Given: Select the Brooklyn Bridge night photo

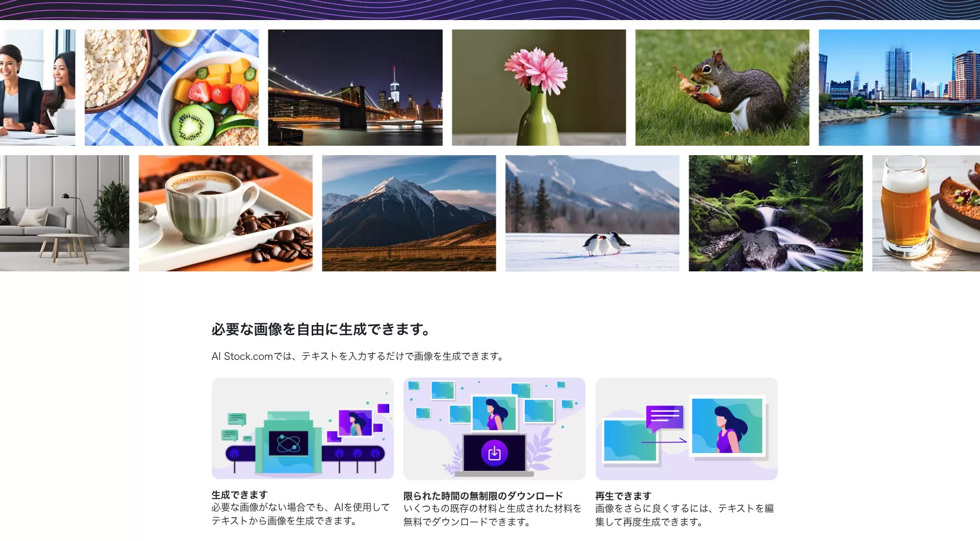Looking at the screenshot, I should pyautogui.click(x=355, y=87).
